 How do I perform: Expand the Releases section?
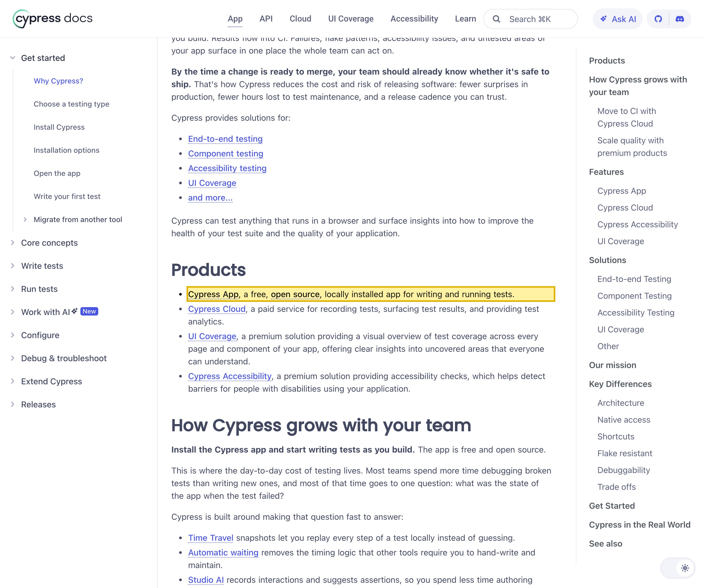[x=13, y=405]
